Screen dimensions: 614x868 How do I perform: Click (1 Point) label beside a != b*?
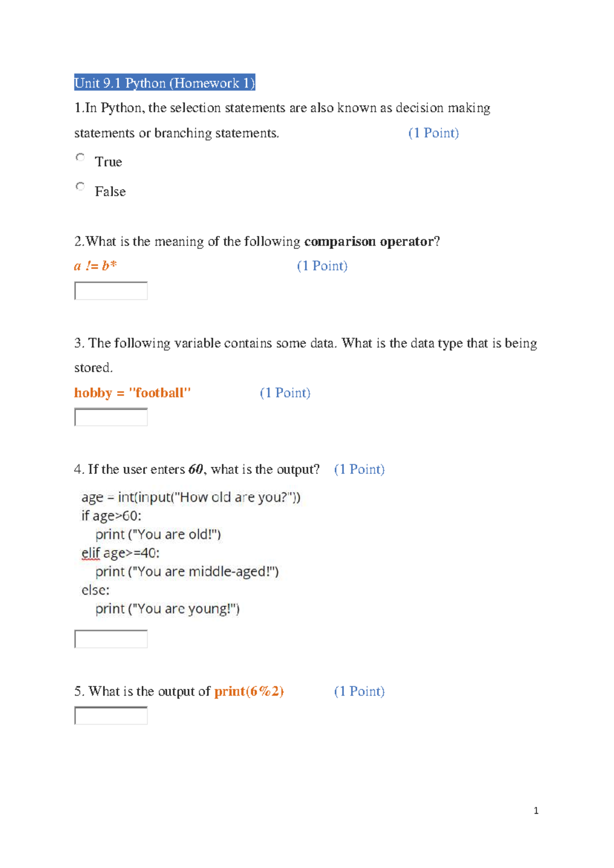coord(322,266)
